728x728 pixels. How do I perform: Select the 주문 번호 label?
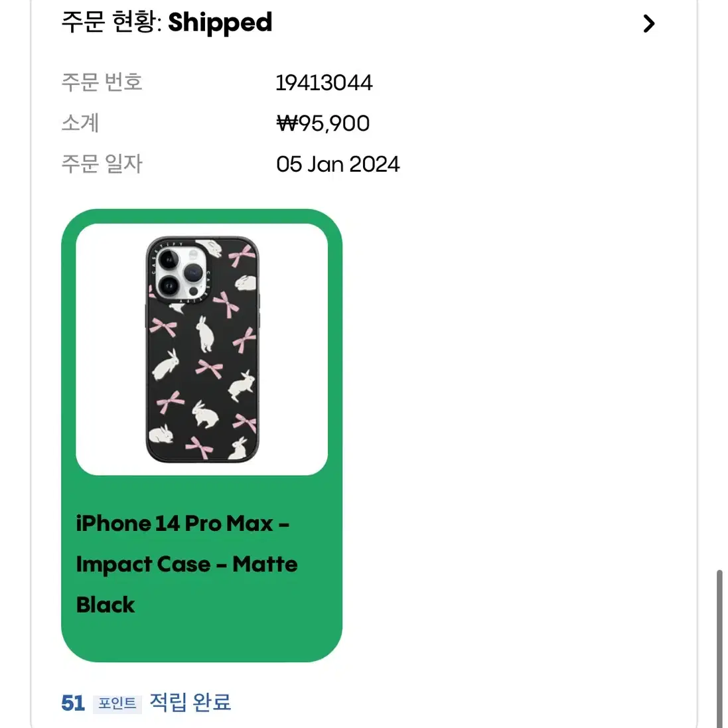coord(102,82)
